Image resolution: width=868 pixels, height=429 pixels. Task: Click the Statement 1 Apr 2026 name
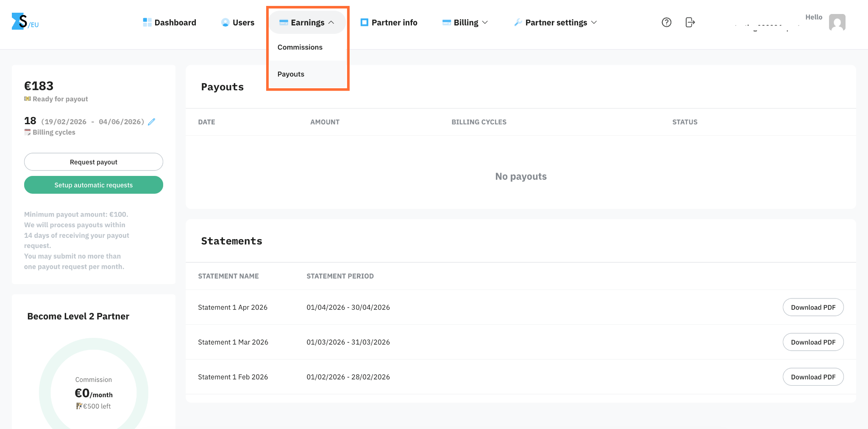[x=233, y=307]
